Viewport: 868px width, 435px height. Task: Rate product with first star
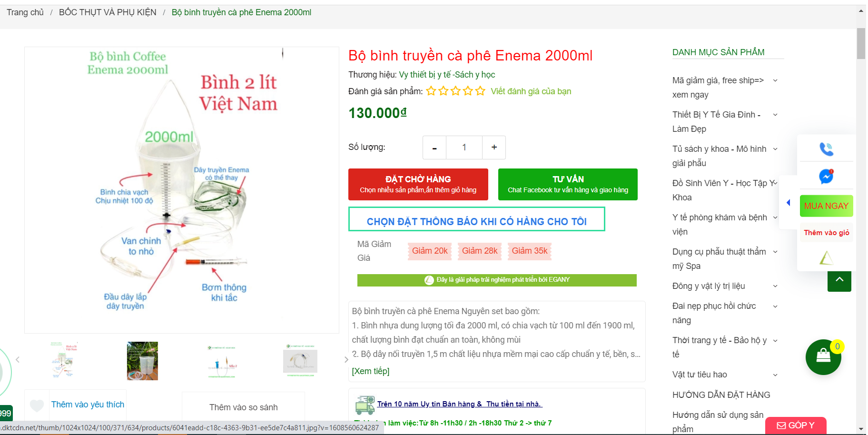pos(431,91)
